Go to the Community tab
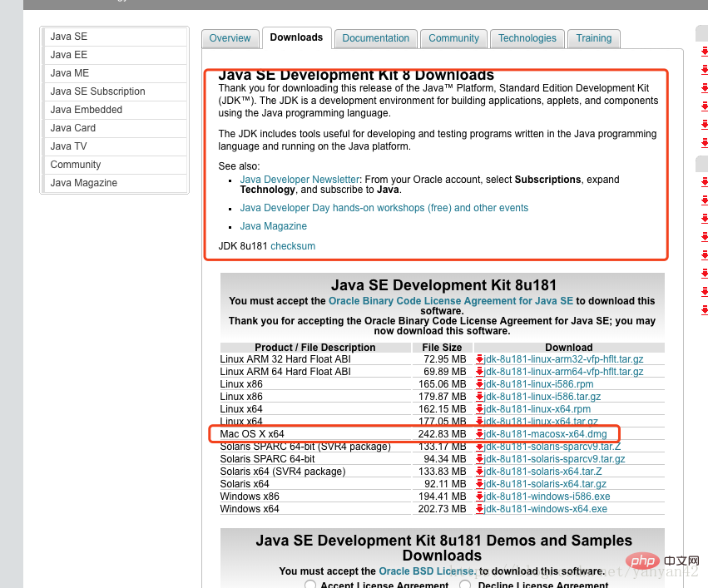 tap(453, 38)
